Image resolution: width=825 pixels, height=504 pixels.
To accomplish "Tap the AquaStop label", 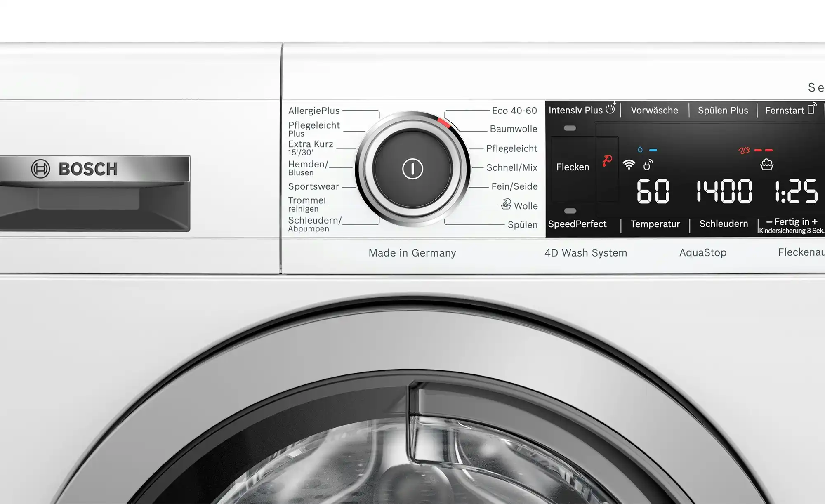I will pos(703,252).
